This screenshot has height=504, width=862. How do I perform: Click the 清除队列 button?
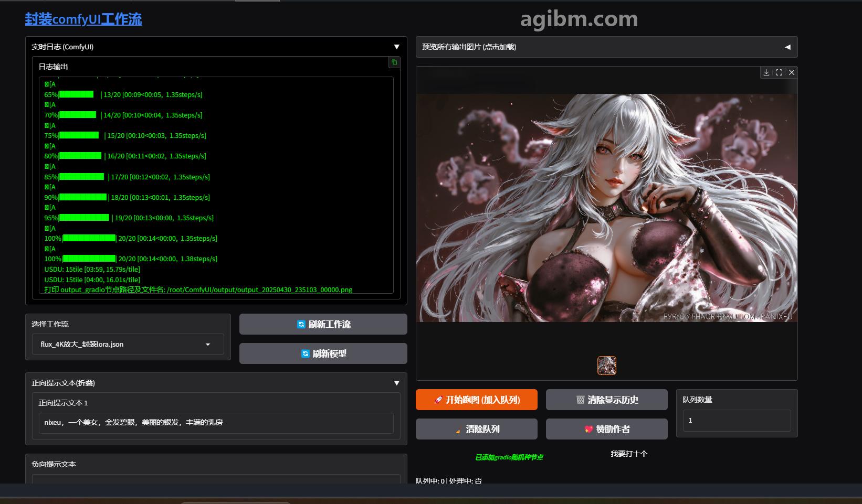click(477, 429)
